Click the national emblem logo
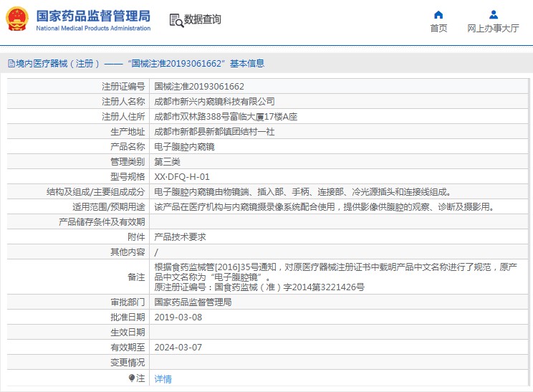533x392 pixels. 17,19
